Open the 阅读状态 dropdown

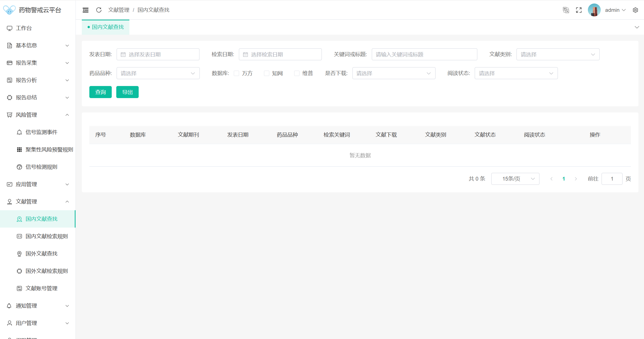pyautogui.click(x=516, y=73)
